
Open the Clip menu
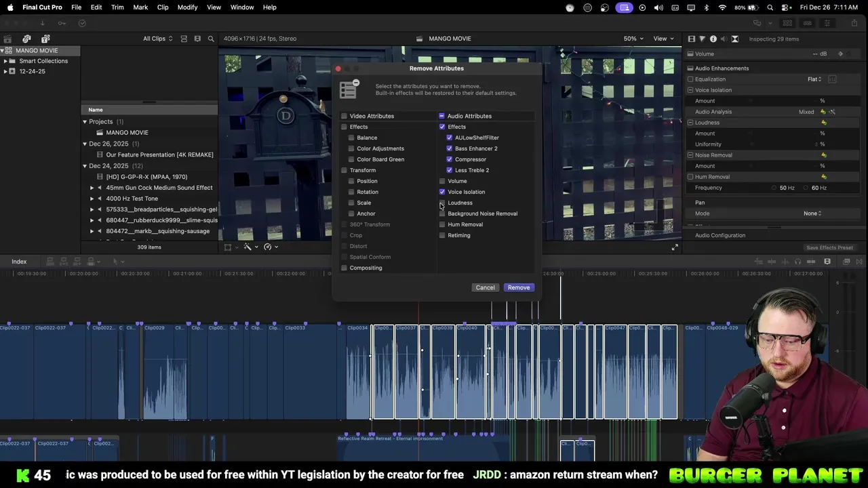pos(163,7)
